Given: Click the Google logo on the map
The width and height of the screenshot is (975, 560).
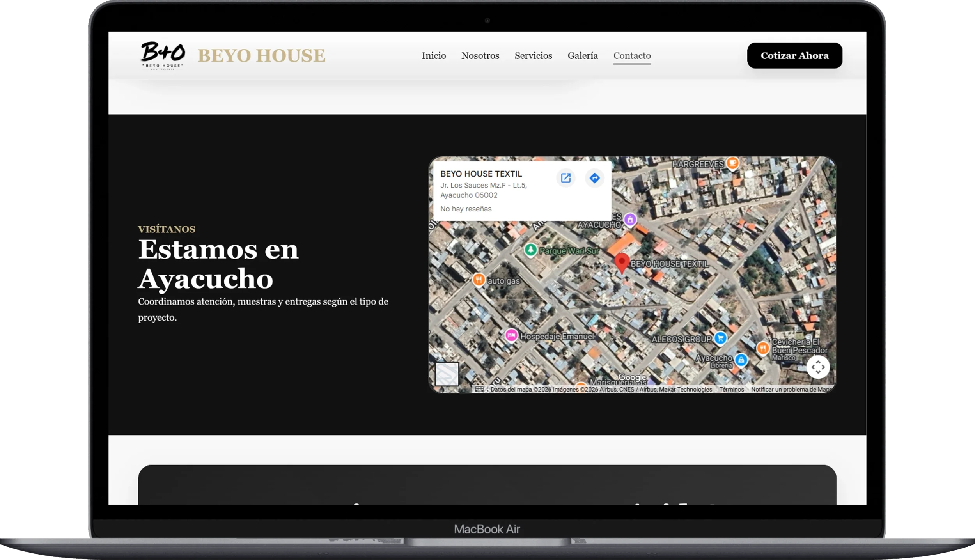Looking at the screenshot, I should point(632,377).
